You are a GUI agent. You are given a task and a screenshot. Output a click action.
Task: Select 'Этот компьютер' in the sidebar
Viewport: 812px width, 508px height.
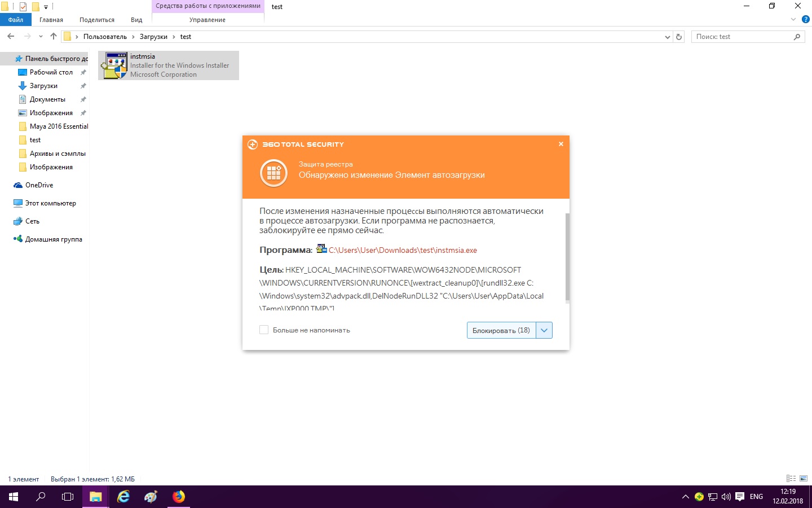pyautogui.click(x=50, y=203)
